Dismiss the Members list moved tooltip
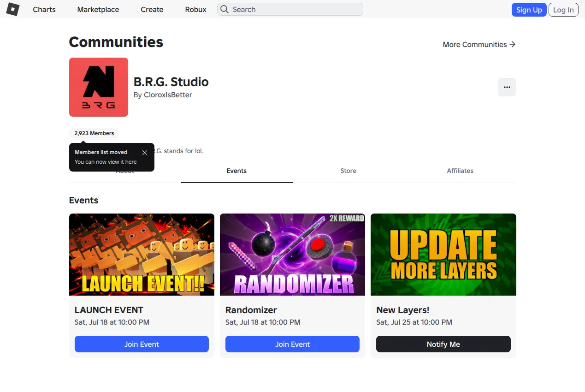This screenshot has height=392, width=585. point(145,153)
